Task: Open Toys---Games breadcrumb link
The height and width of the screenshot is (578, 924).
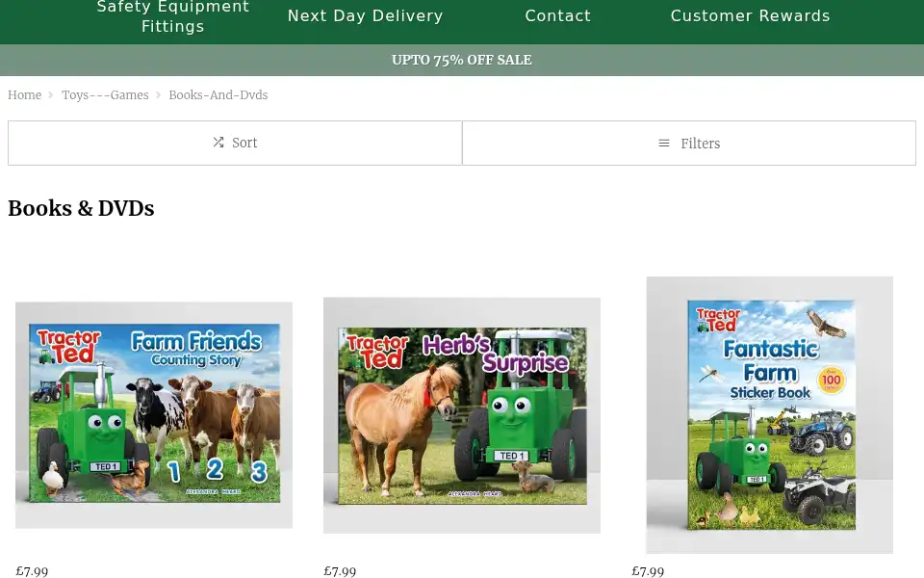Action: [105, 95]
